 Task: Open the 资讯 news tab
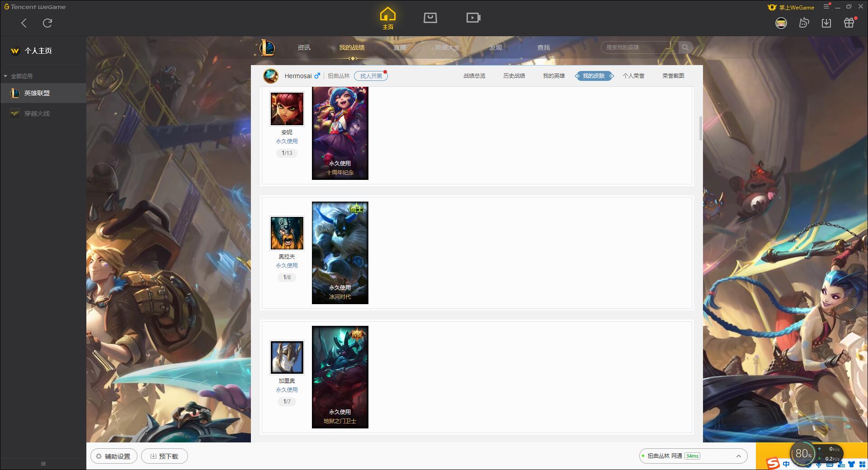coord(304,47)
